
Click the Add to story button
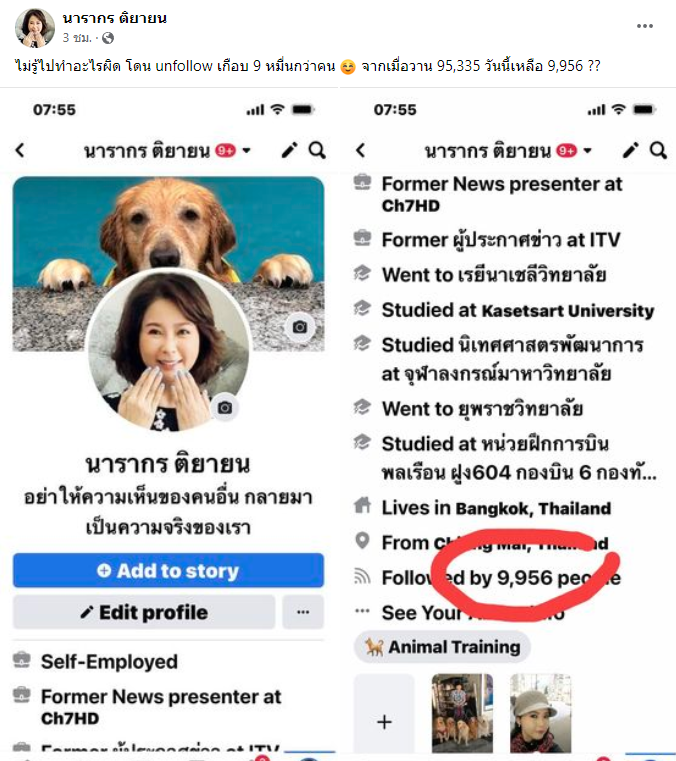click(x=168, y=571)
